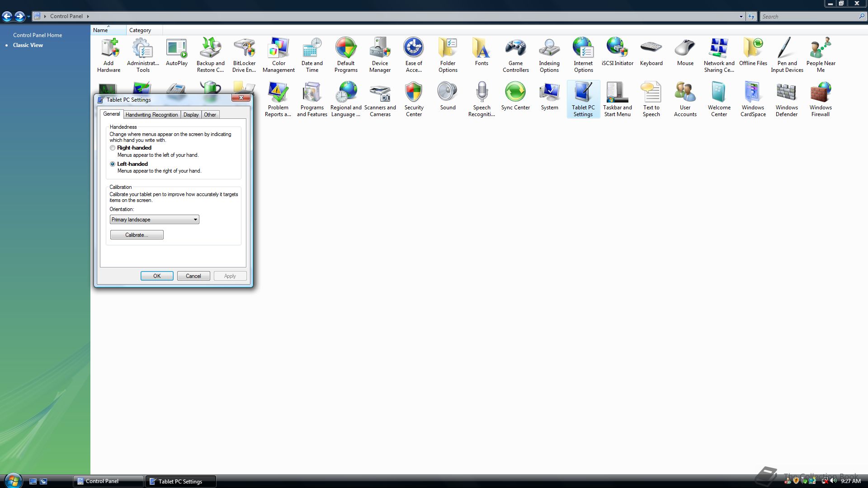This screenshot has height=488, width=868.
Task: Open Text to Speech icon
Action: click(x=651, y=99)
